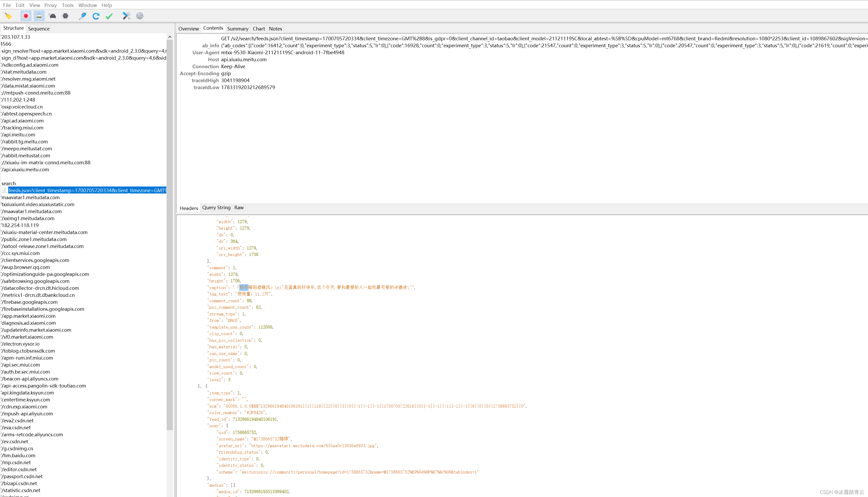Open the Overview tab

click(188, 29)
